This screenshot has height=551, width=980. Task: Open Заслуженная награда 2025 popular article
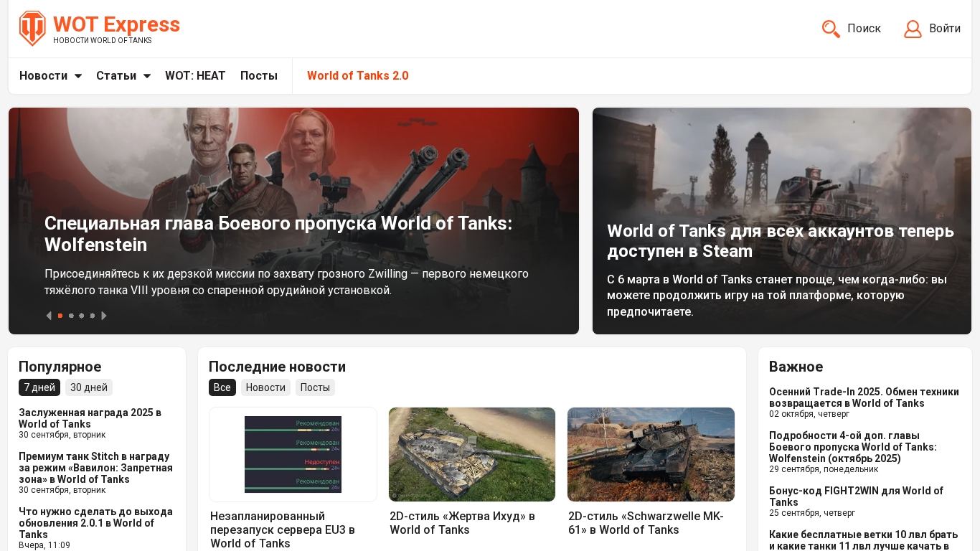pos(90,418)
